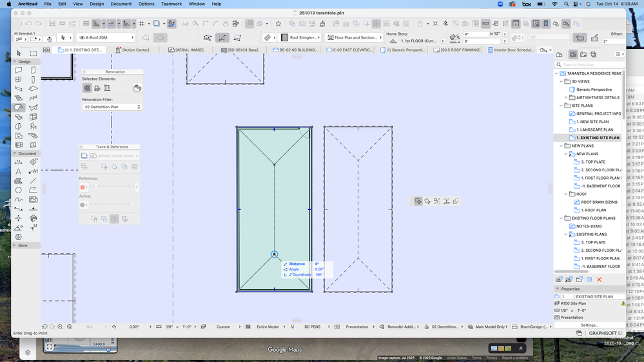Open the 1. NEW SITE PLAN view
Image resolution: width=644 pixels, height=362 pixels.
[x=592, y=122]
